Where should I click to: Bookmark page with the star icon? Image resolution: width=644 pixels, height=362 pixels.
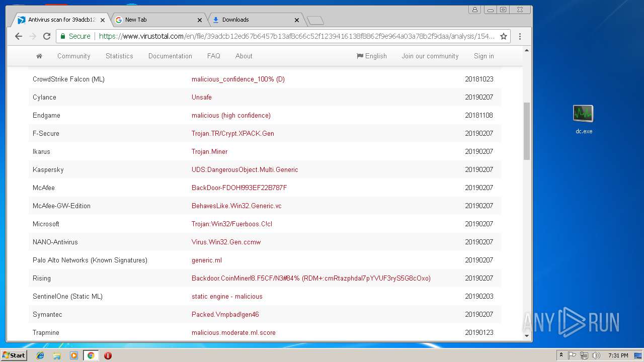click(503, 36)
